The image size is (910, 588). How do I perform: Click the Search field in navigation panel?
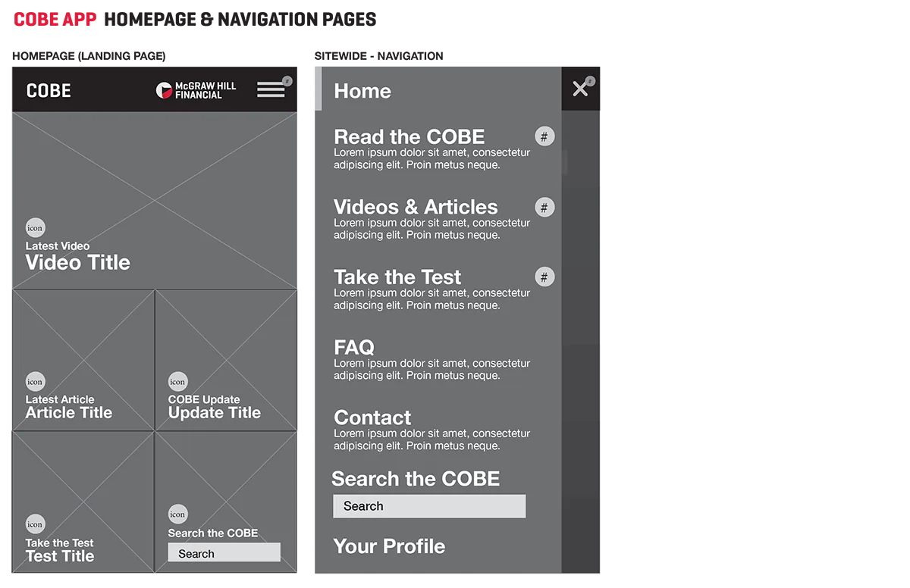pos(429,506)
